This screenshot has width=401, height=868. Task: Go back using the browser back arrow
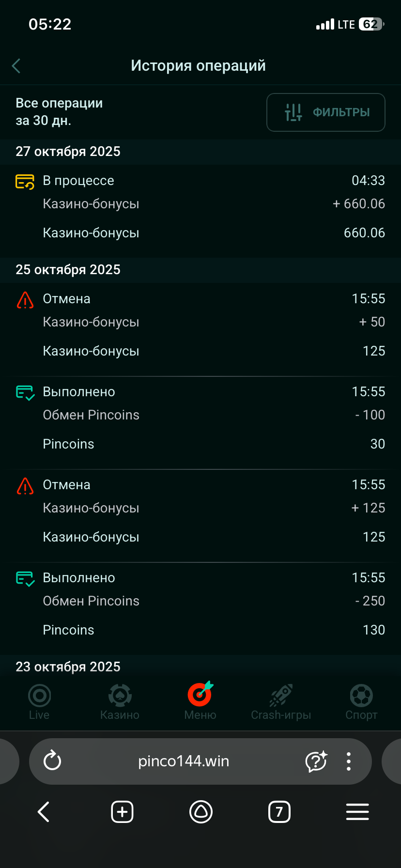(x=44, y=812)
